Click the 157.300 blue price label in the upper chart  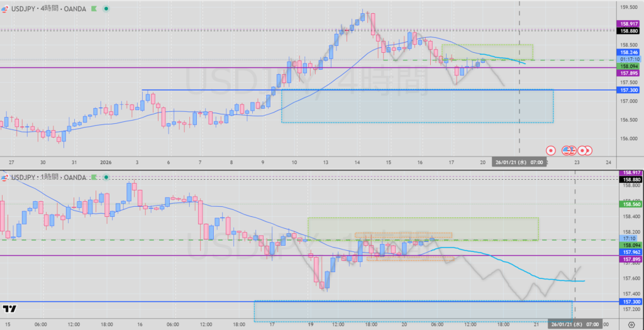(630, 91)
